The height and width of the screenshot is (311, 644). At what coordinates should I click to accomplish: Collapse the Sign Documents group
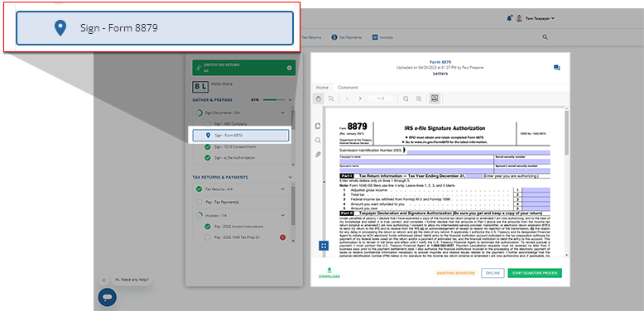282,112
